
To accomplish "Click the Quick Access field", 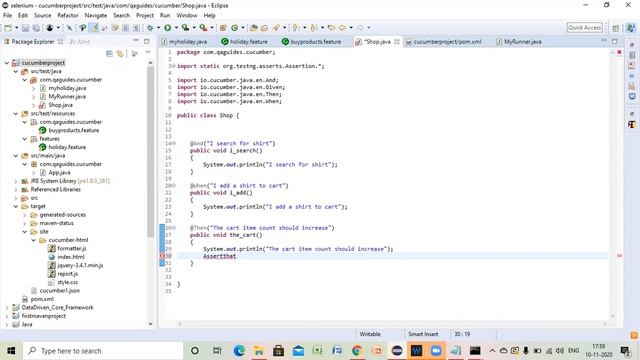I will (x=584, y=28).
